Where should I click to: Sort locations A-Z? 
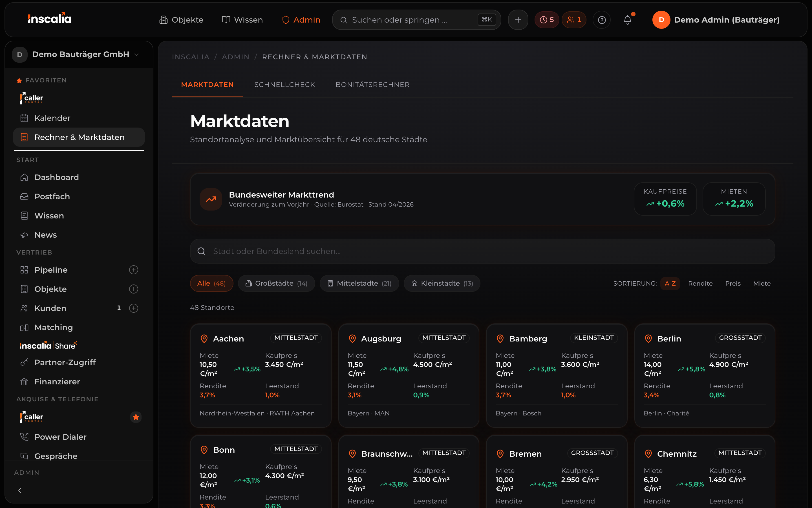pyautogui.click(x=670, y=284)
